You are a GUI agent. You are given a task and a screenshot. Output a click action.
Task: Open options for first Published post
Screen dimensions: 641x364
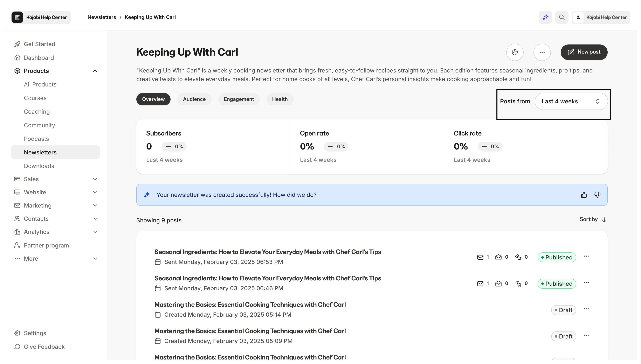coord(586,256)
